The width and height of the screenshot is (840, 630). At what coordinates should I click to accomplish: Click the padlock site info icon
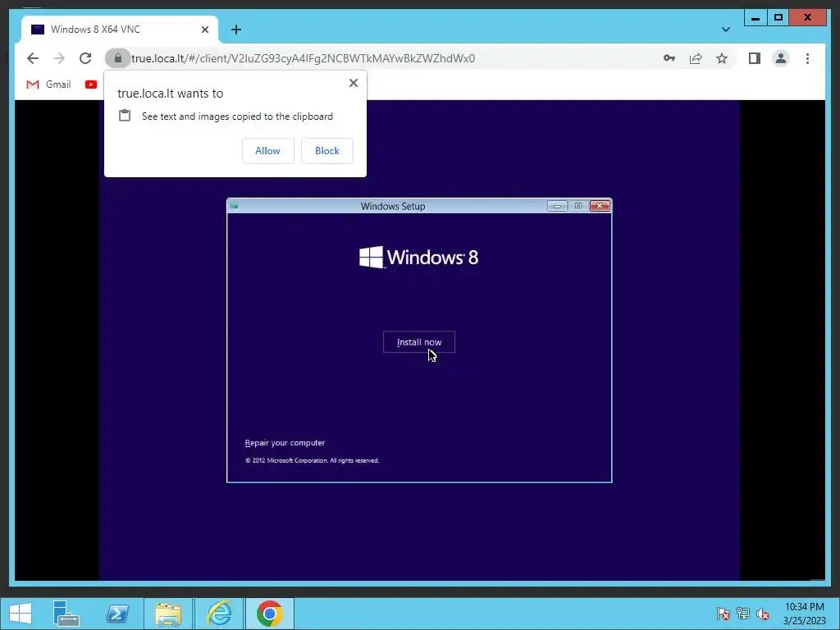(118, 58)
